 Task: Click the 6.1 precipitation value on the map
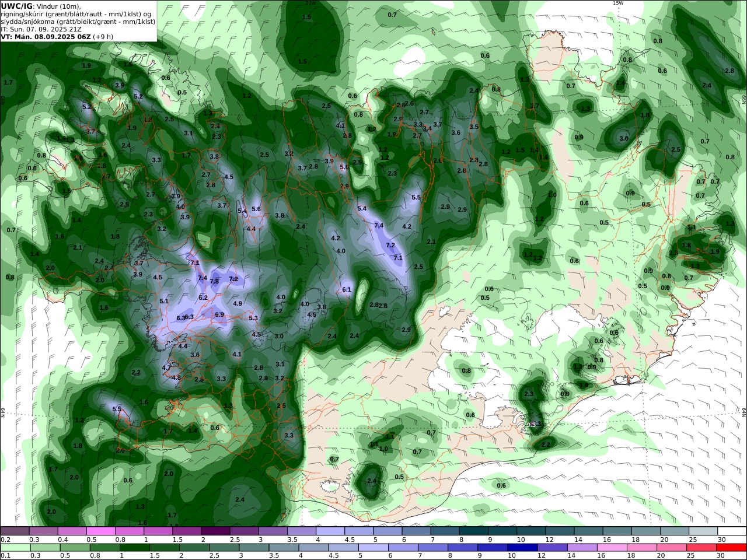tap(347, 289)
